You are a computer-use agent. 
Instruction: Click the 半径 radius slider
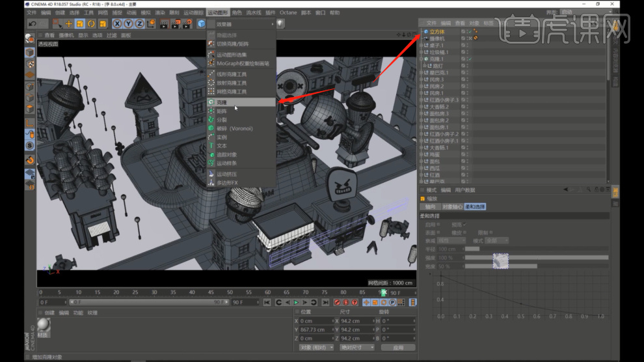537,249
